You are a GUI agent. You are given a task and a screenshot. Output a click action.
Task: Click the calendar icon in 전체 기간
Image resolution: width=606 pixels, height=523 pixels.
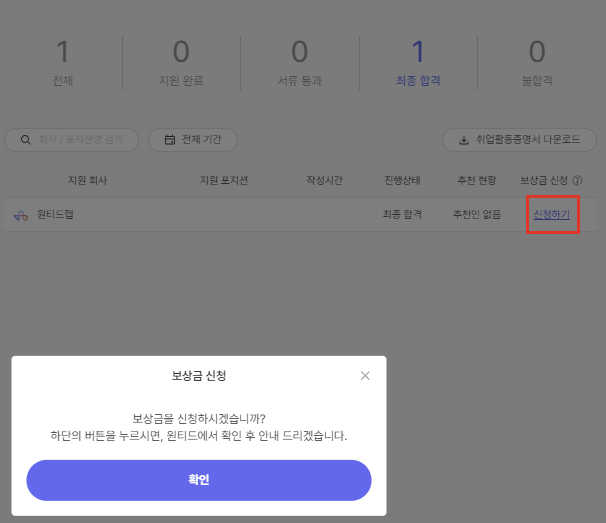click(x=170, y=140)
